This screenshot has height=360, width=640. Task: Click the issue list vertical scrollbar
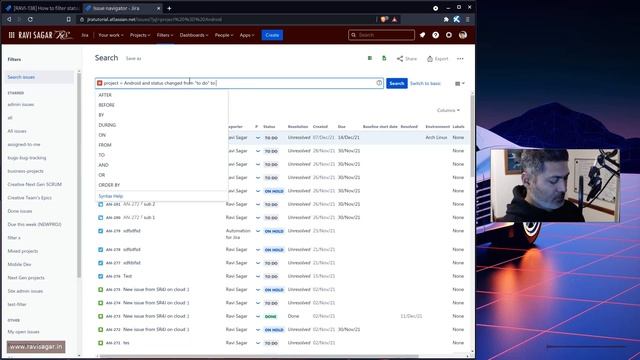click(472, 135)
